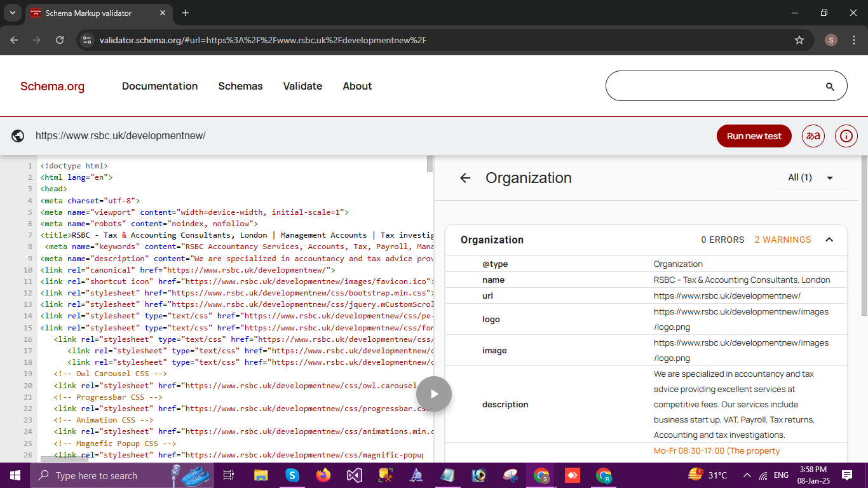Viewport: 868px width, 488px height.
Task: Go back using the Organization back arrow
Action: 465,178
